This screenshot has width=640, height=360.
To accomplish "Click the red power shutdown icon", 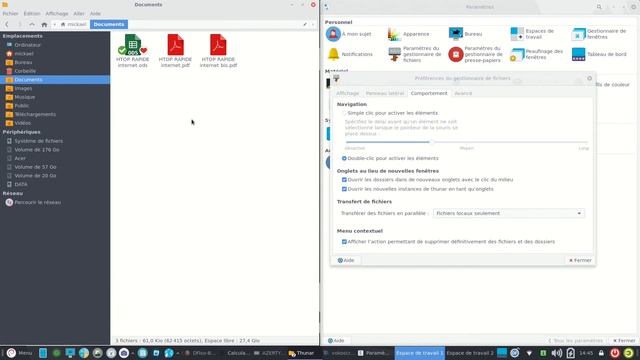I will point(615,353).
